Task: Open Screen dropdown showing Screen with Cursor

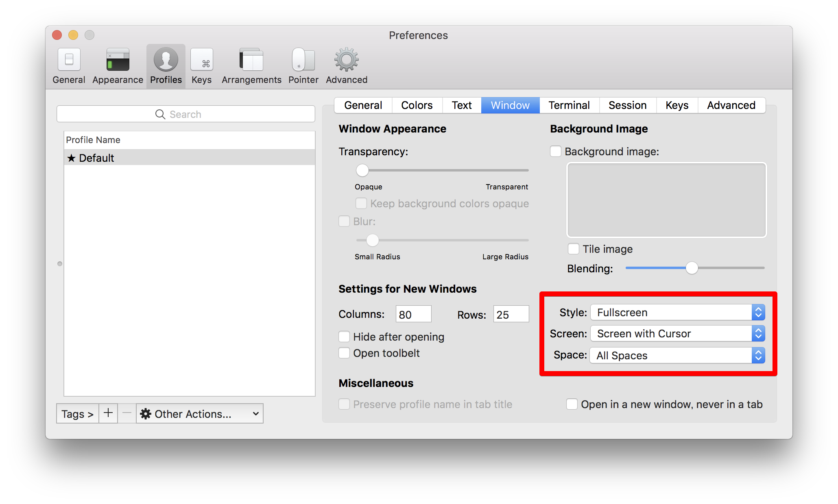Action: pos(678,334)
